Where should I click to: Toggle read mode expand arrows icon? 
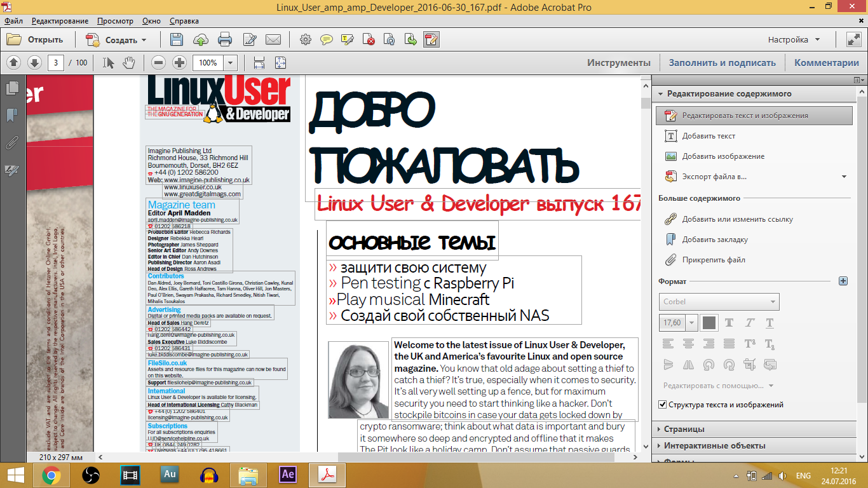[853, 39]
